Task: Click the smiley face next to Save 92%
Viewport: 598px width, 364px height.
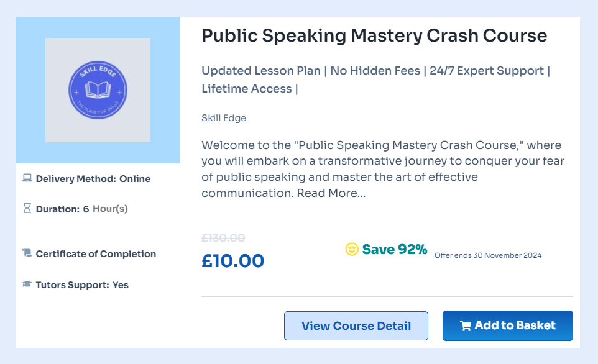Action: 351,249
